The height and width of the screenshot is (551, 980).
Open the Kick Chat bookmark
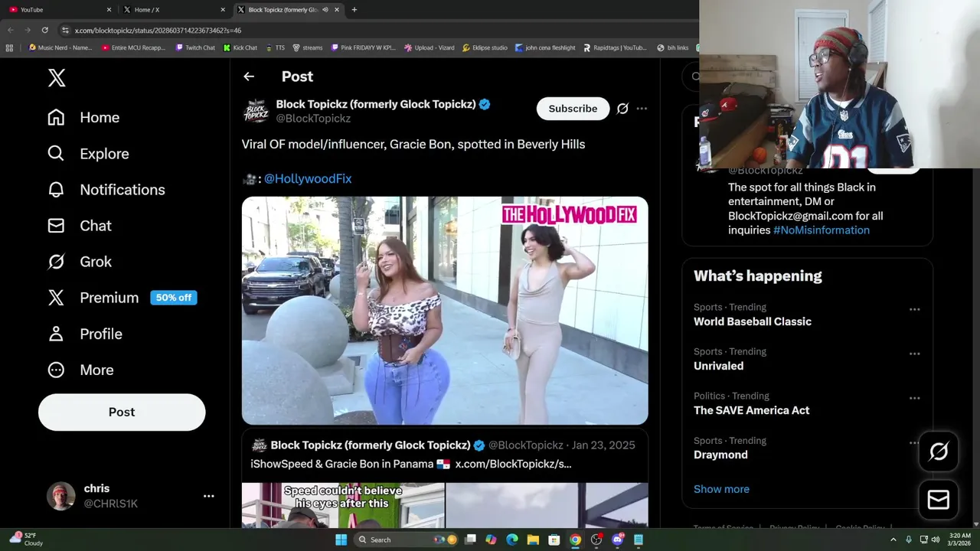240,47
